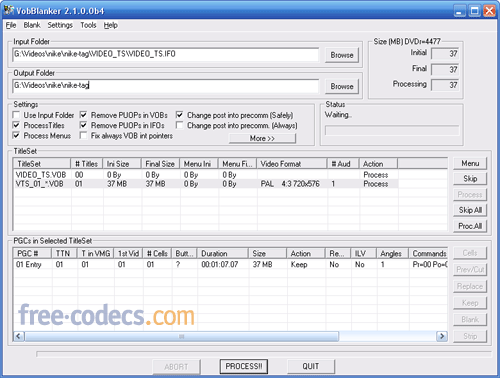Image resolution: width=500 pixels, height=378 pixels.
Task: Click the Duration column header
Action: pyautogui.click(x=223, y=253)
